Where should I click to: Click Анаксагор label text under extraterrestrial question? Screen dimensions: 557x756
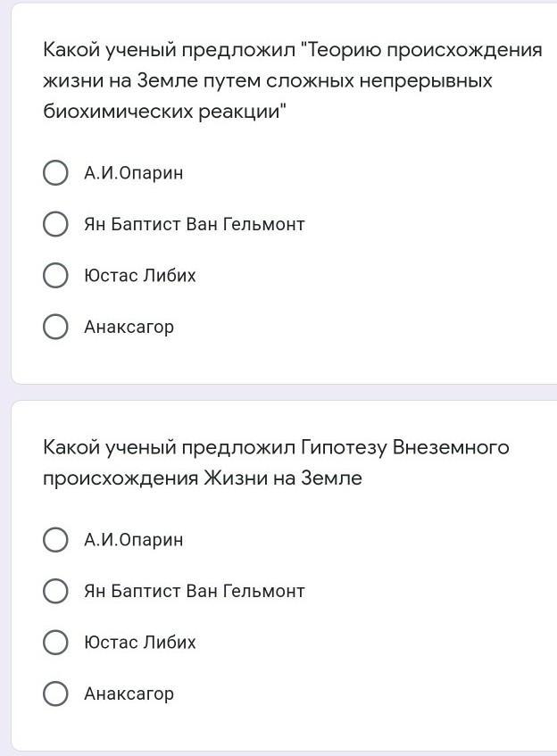click(x=129, y=694)
